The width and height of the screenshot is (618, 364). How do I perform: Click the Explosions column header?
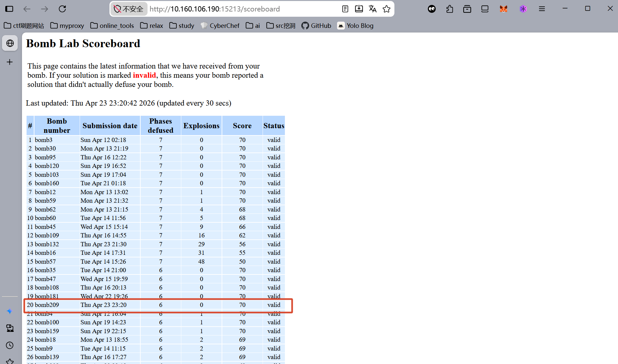coord(201,126)
